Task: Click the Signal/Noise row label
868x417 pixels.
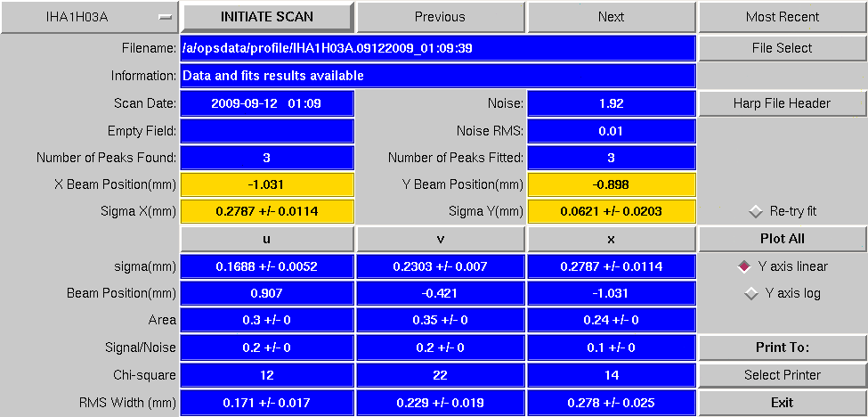Action: point(141,347)
